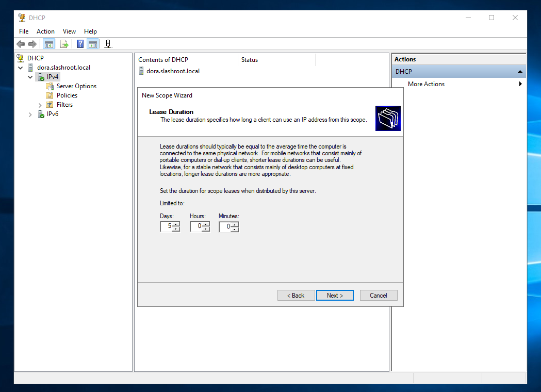The width and height of the screenshot is (541, 392).
Task: Open the View menu
Action: [69, 31]
